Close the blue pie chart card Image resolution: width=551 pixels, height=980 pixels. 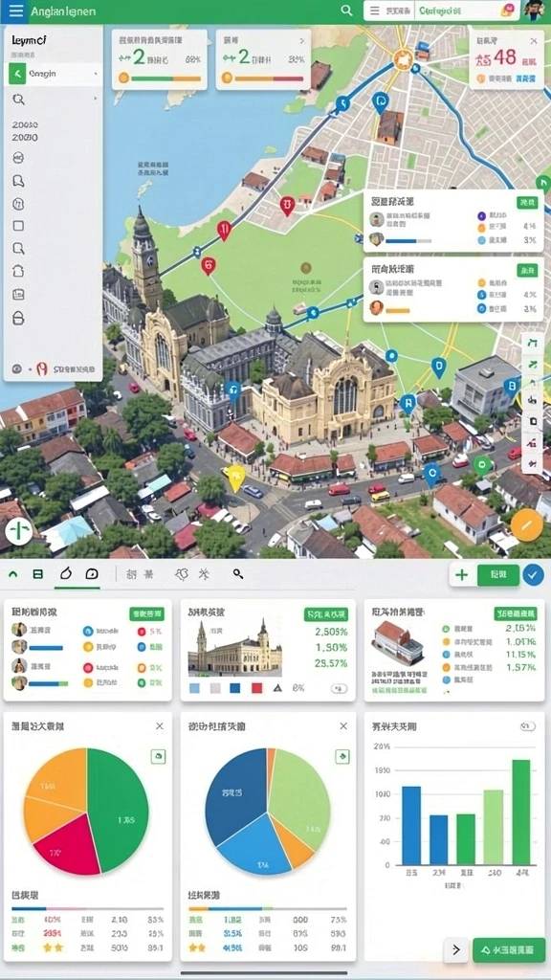pyautogui.click(x=343, y=726)
